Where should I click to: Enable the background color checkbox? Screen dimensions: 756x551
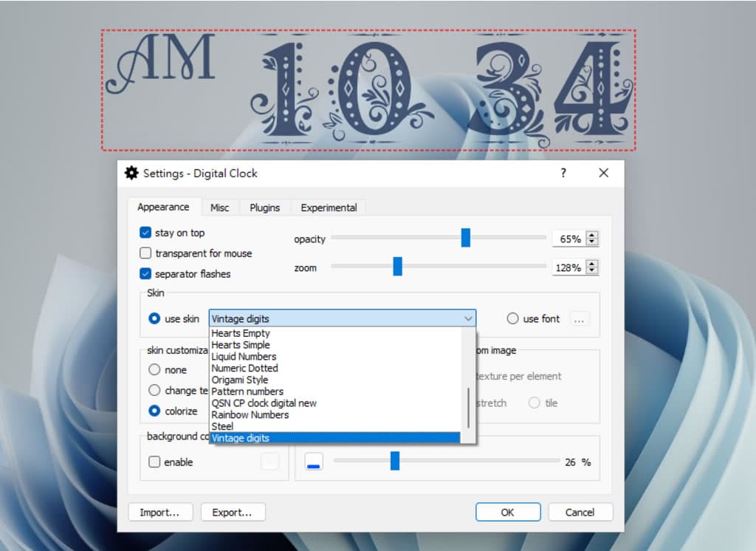click(154, 462)
